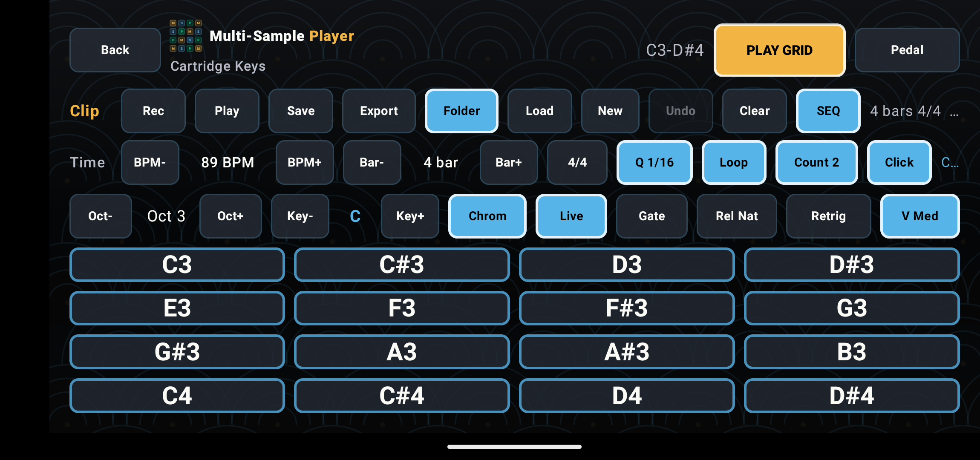Trigger the D3 pad
Viewport: 980px width, 460px height.
pyautogui.click(x=627, y=264)
